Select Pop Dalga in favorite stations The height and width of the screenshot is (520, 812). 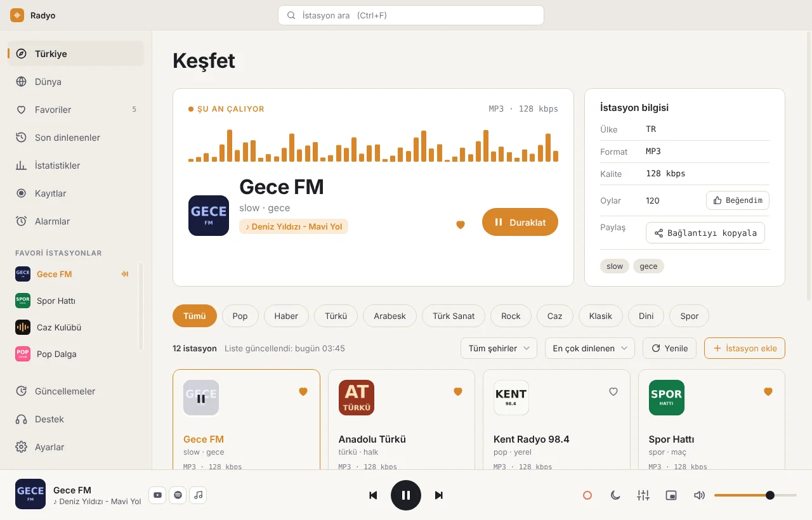72,354
